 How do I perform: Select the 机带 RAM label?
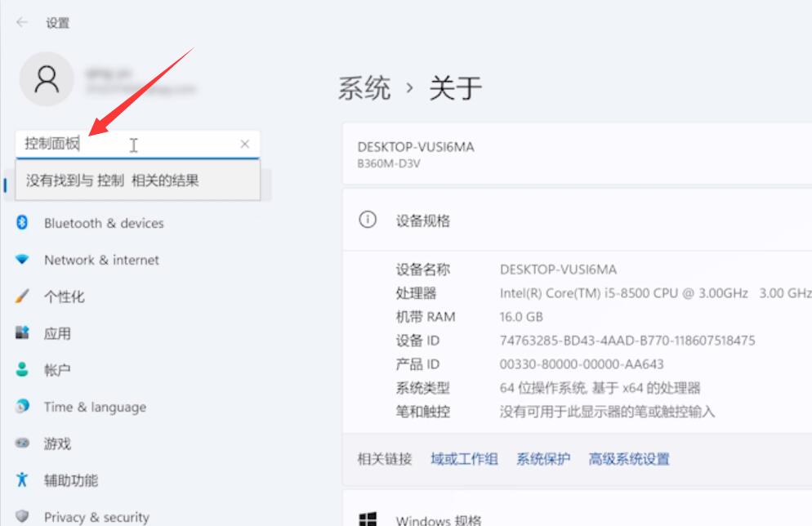tap(426, 317)
